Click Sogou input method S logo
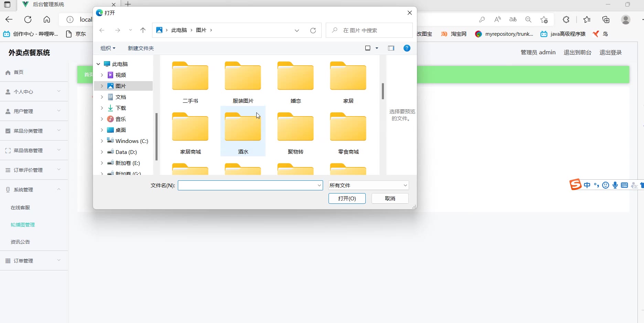The image size is (644, 323). 575,185
